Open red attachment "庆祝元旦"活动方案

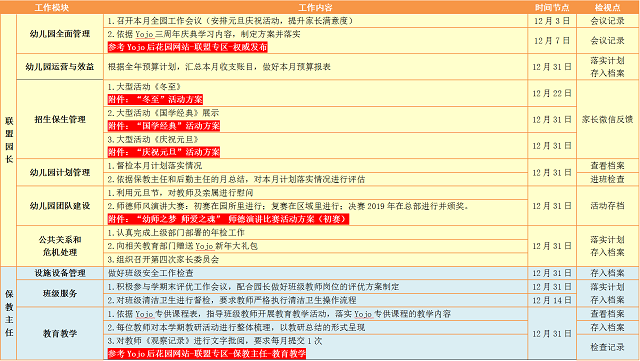coord(164,152)
